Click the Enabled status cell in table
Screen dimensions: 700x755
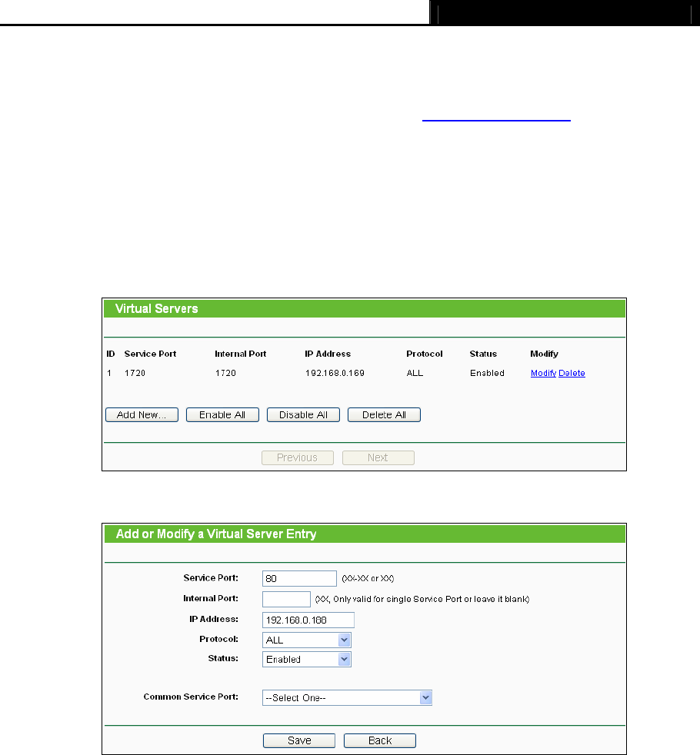coord(487,373)
